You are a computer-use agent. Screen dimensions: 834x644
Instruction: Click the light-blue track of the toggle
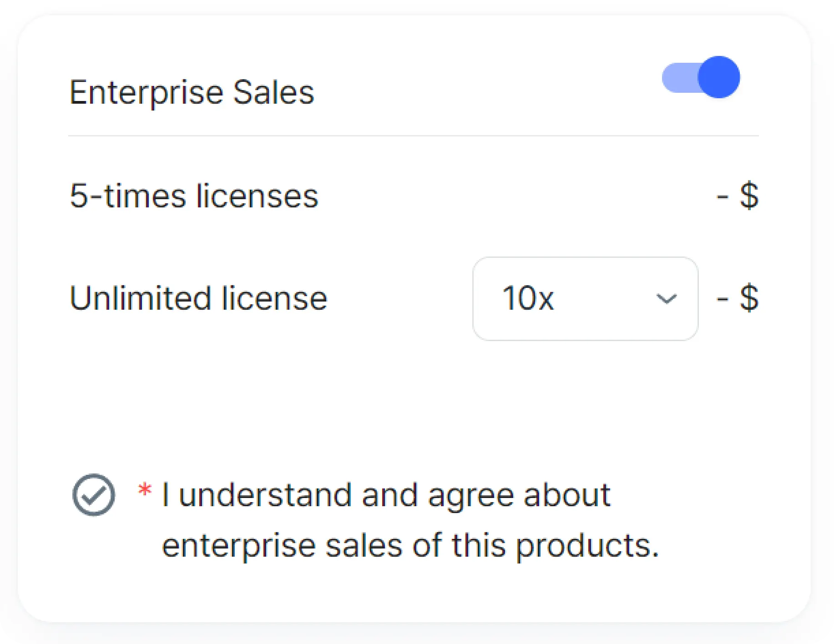[x=678, y=78]
